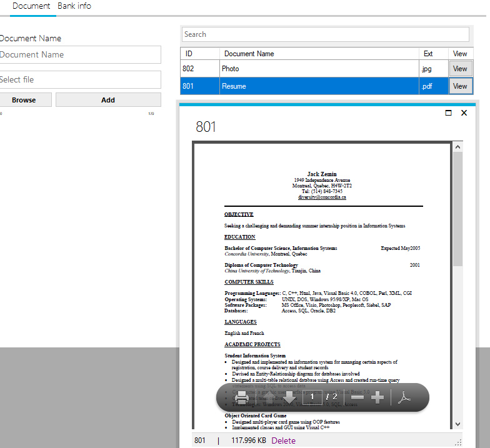Select the ID 801 cell
Viewport: 490px width, 448px height.
200,86
